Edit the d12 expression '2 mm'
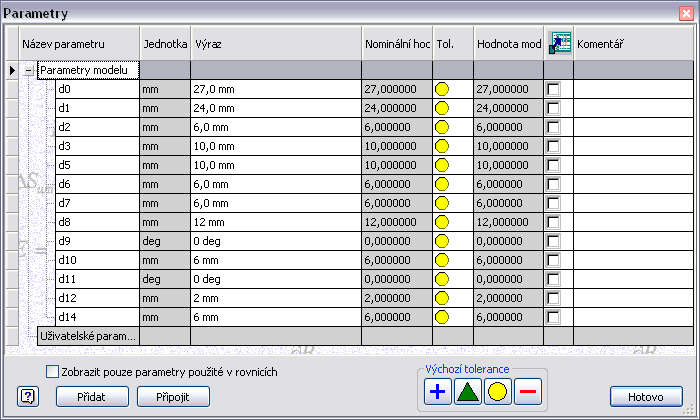700x420 pixels. pyautogui.click(x=276, y=298)
